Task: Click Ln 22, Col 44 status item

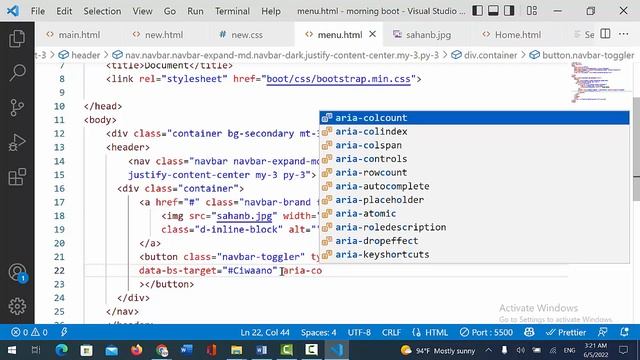Action: (x=265, y=332)
